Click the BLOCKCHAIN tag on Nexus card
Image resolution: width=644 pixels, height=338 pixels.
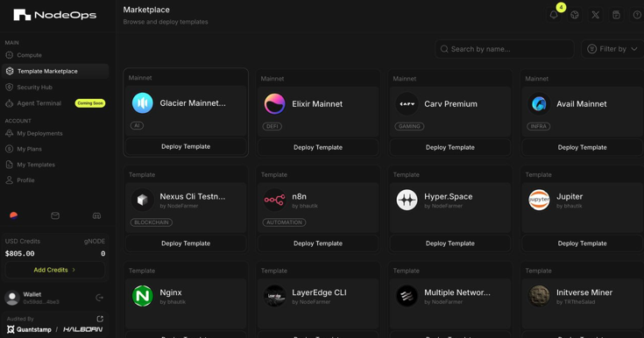(152, 222)
